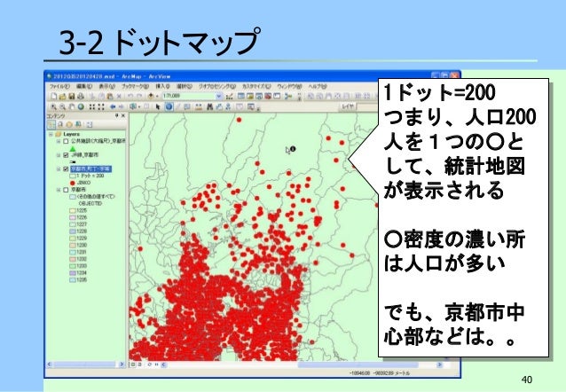Screen dimensions: 566x392
Task: Open the map scale dropdown
Action: tap(219, 96)
